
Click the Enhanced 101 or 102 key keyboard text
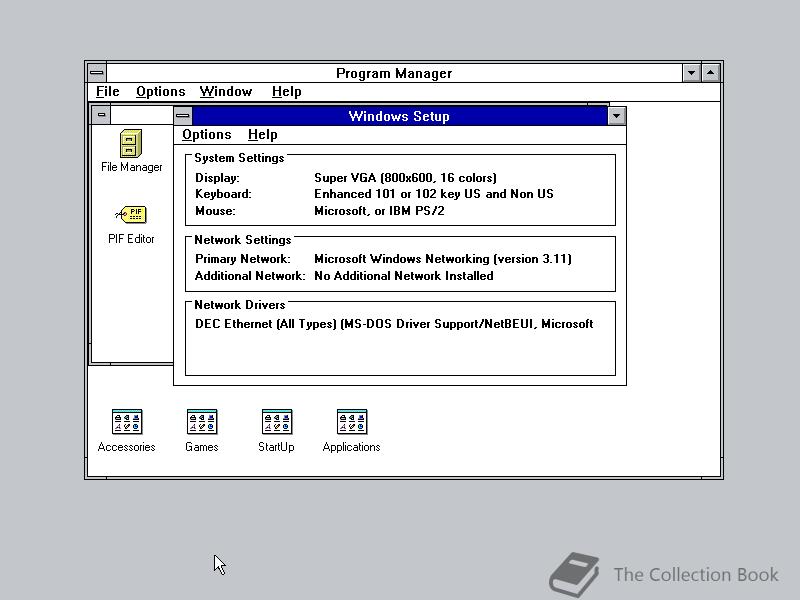(x=434, y=194)
